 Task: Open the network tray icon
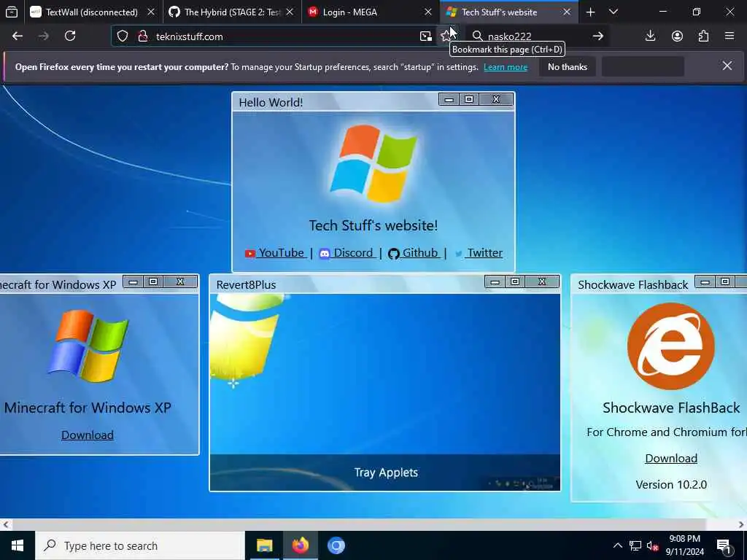[635, 545]
